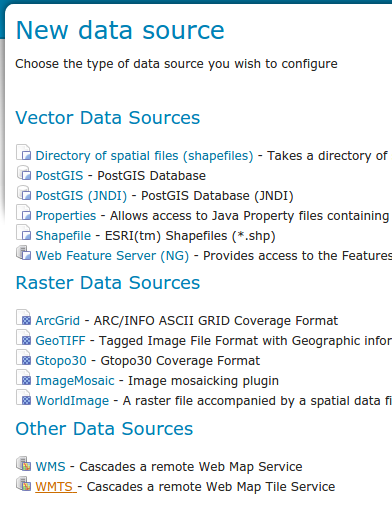392x507 pixels.
Task: Click the icon beside Directory of spatial files
Action: (24, 152)
